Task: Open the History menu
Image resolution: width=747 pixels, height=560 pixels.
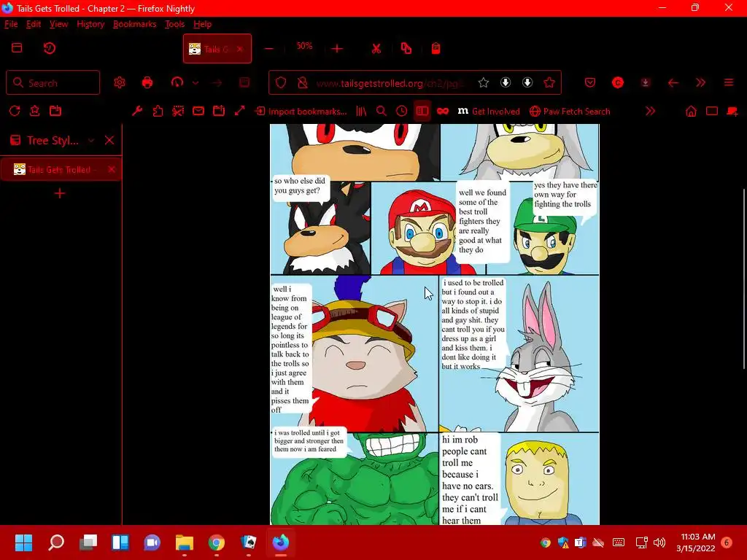Action: click(x=90, y=24)
